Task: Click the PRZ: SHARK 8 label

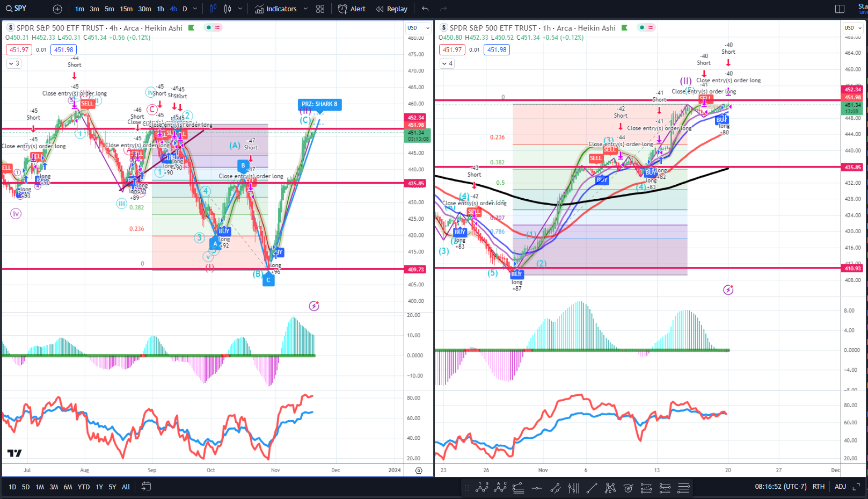Action: pyautogui.click(x=319, y=104)
